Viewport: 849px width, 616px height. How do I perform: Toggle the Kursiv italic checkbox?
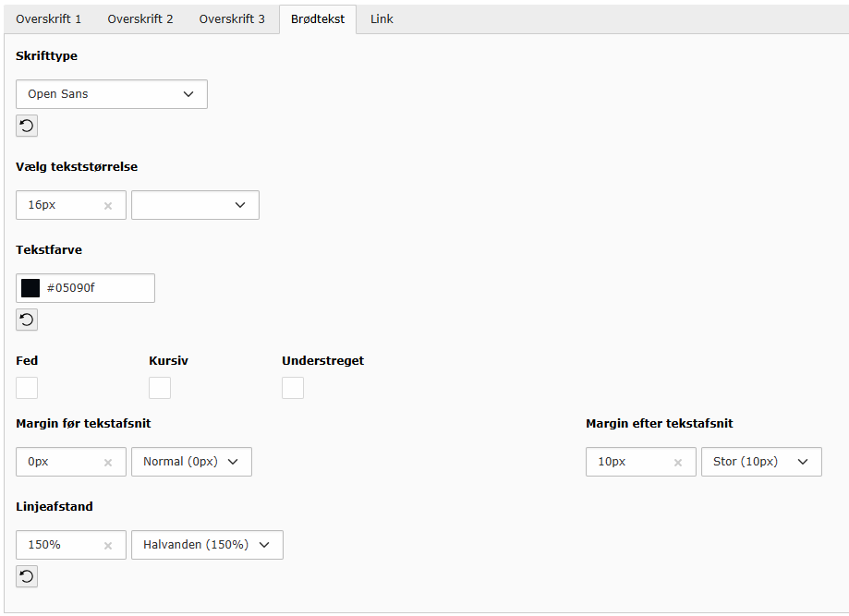[160, 388]
